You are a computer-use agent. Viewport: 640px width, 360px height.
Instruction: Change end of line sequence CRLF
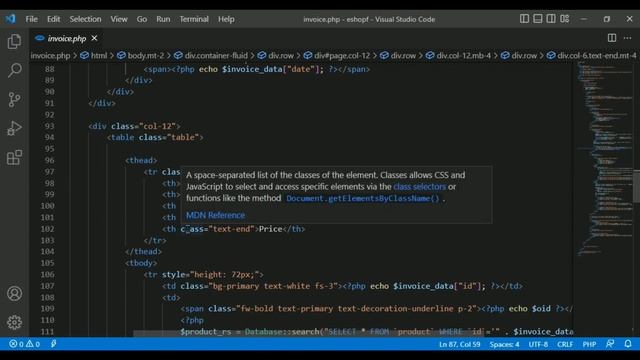[x=565, y=344]
